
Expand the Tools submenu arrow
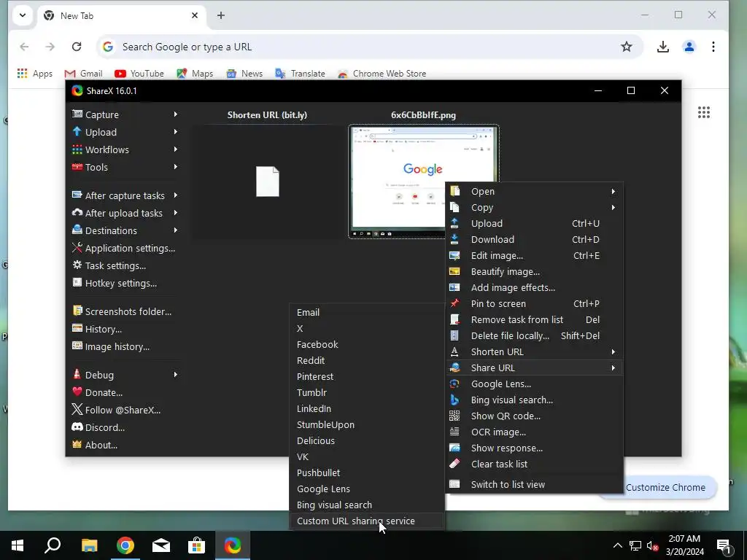(x=175, y=167)
